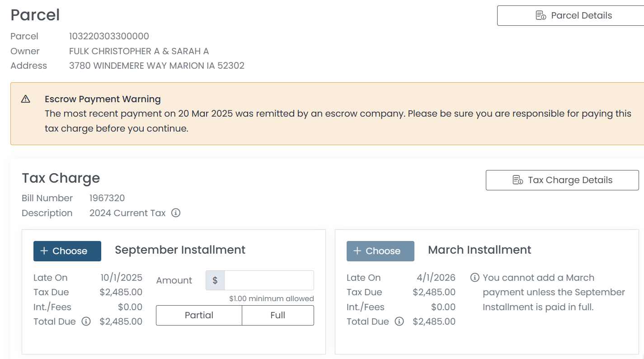Click the September Installment heading
Screen dimensions: 644x359
[x=180, y=250]
